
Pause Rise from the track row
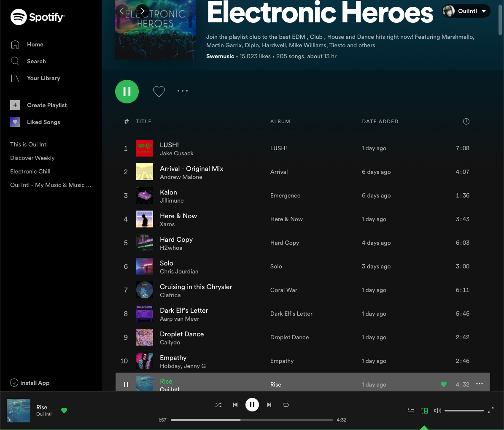coord(126,384)
